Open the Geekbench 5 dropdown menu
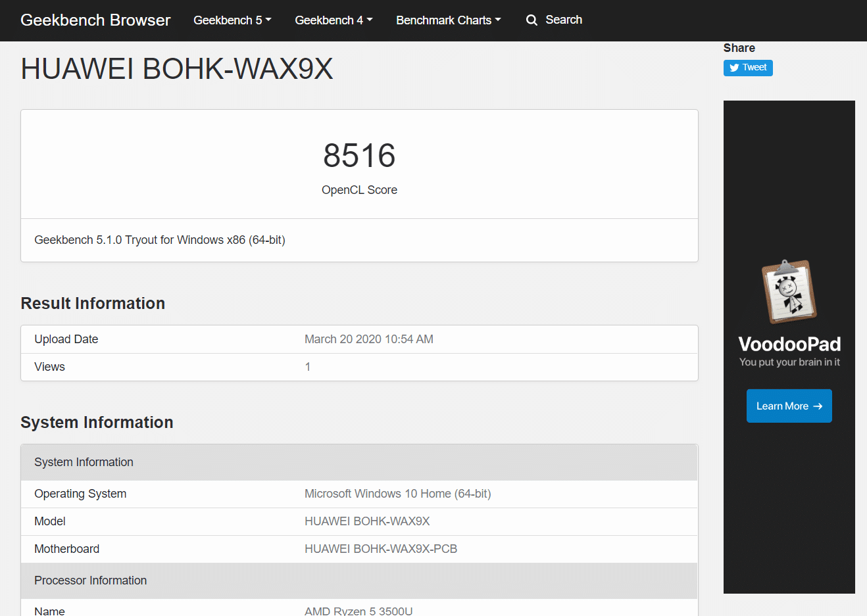 232,20
